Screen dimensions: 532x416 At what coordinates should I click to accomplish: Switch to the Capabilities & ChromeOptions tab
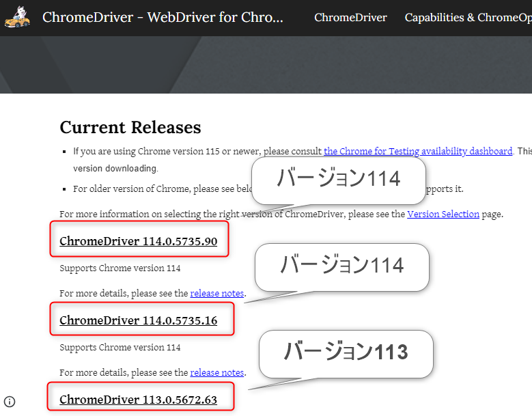click(x=468, y=18)
